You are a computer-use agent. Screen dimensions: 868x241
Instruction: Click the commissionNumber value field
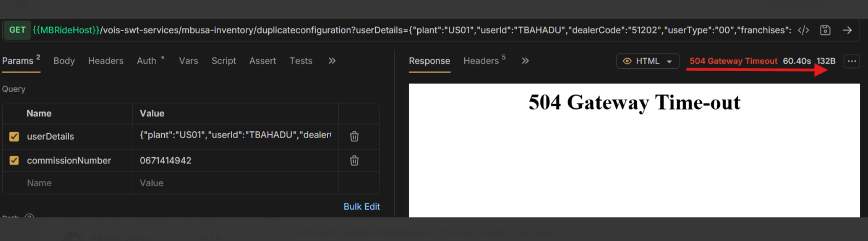235,160
